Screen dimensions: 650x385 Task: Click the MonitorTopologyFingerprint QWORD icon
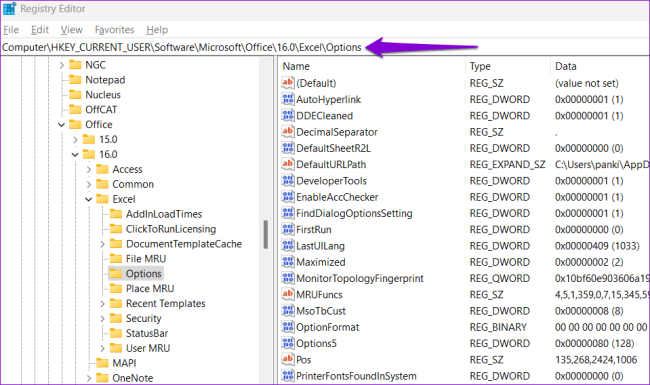click(288, 278)
